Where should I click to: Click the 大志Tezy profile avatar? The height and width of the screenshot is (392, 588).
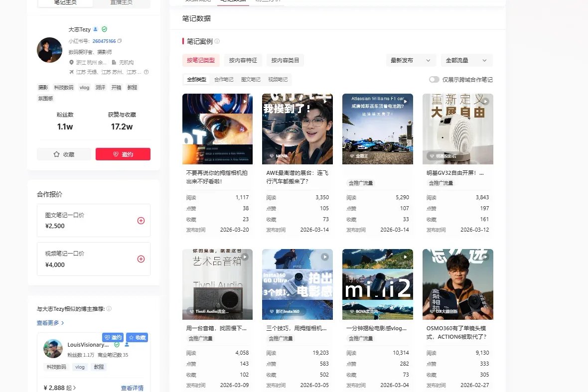[49, 50]
